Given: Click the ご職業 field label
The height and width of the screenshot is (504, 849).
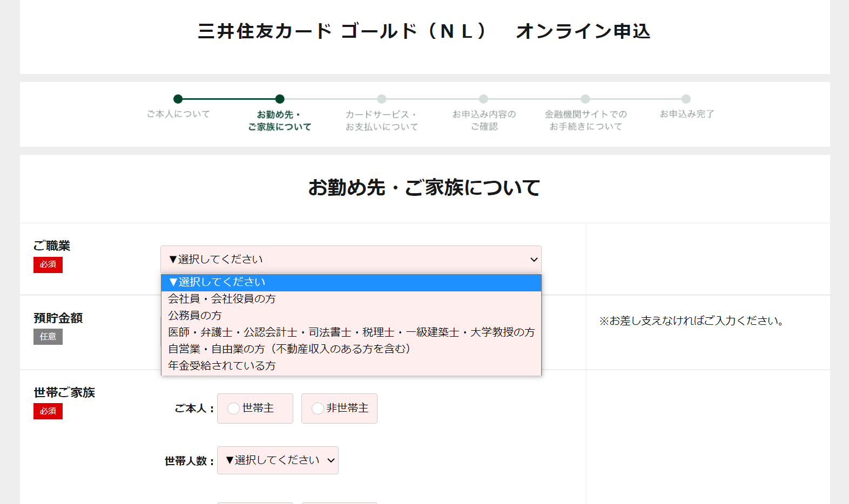Looking at the screenshot, I should coord(52,246).
